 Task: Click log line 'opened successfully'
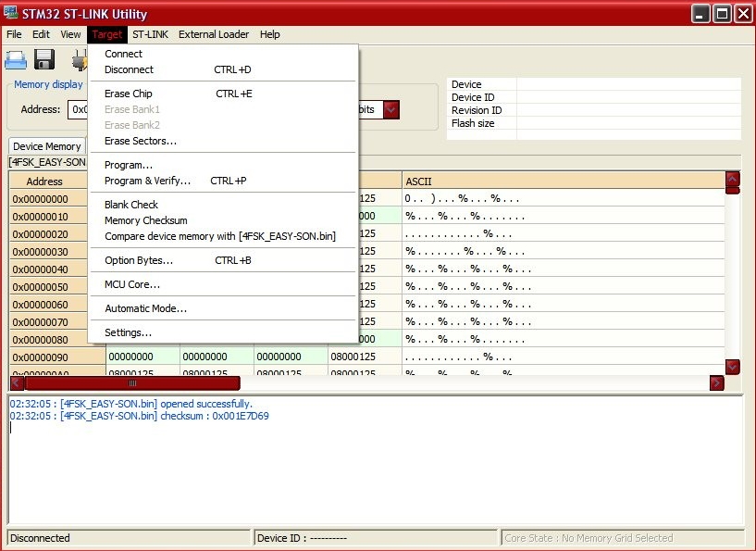pyautogui.click(x=131, y=404)
